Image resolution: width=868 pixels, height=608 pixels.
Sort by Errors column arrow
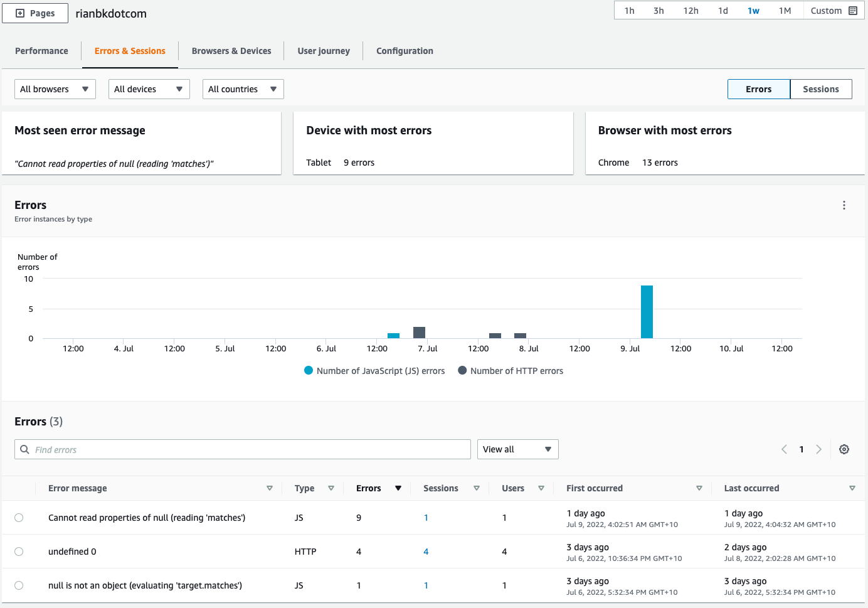pos(398,488)
